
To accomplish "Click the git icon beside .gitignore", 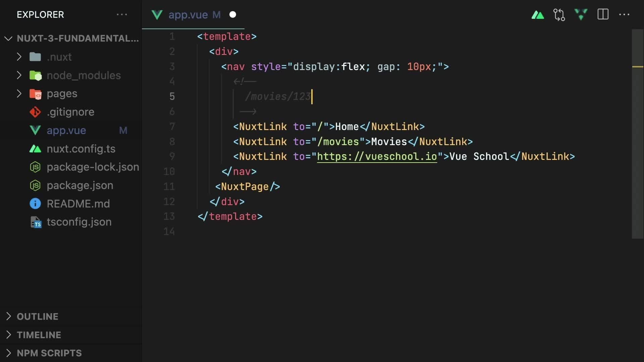I will click(x=35, y=112).
